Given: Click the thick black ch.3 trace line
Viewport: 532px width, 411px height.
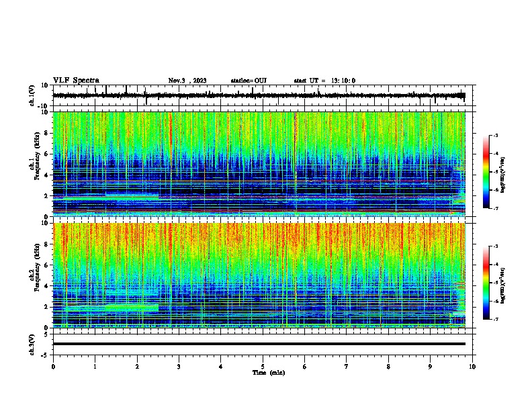Looking at the screenshot, I should point(259,344).
